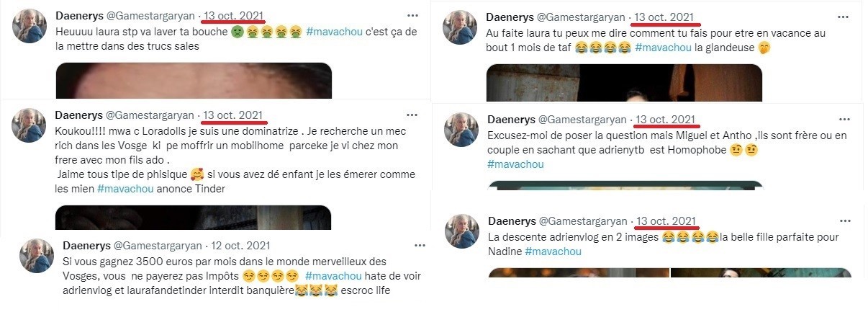Viewport: 868px width, 325px height.
Task: Click the Daenerys name on the 'descente adrienvlog' tweet
Action: [x=511, y=221]
